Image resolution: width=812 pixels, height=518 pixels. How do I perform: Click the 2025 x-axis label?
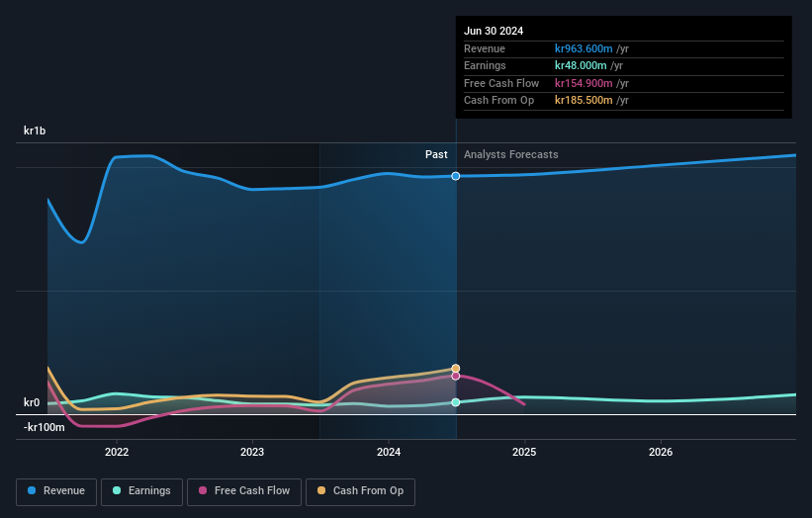coord(524,452)
